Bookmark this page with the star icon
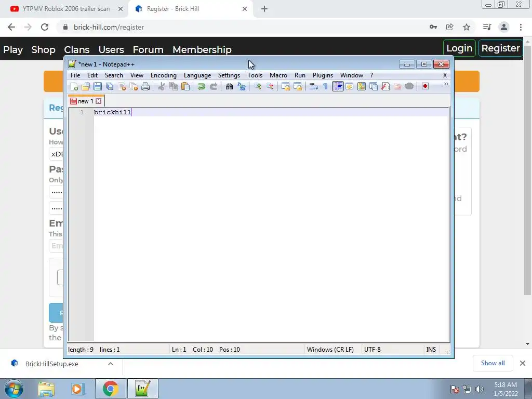The width and height of the screenshot is (532, 399). click(x=467, y=27)
